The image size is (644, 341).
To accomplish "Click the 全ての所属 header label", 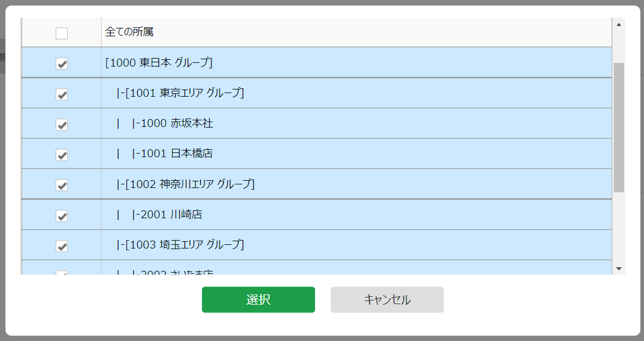I will click(134, 32).
